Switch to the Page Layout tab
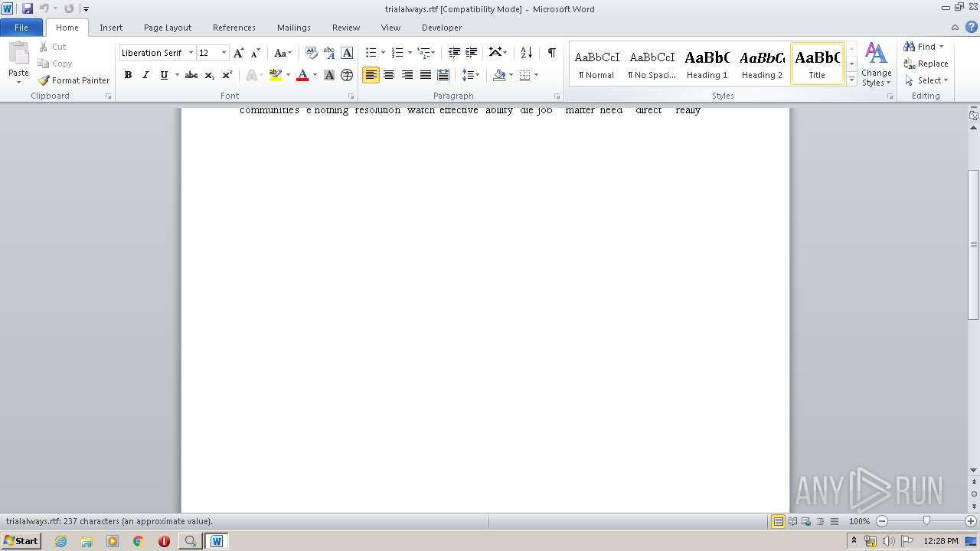This screenshot has width=980, height=551. (168, 28)
